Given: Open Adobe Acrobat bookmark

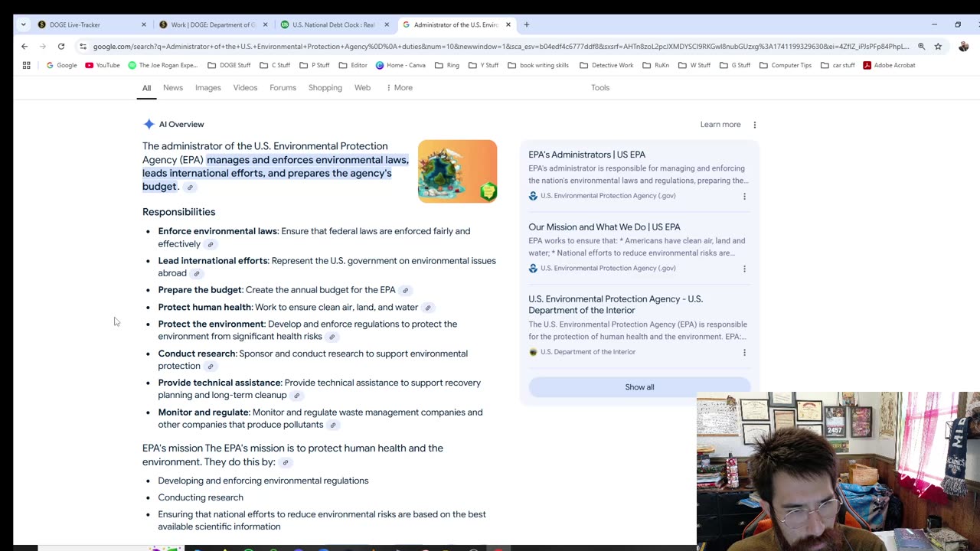Looking at the screenshot, I should click(x=889, y=65).
